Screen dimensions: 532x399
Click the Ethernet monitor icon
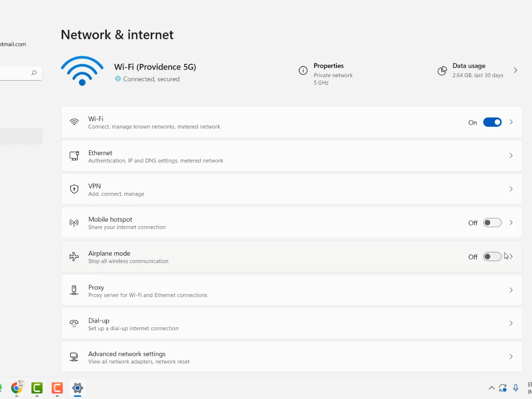click(x=74, y=156)
